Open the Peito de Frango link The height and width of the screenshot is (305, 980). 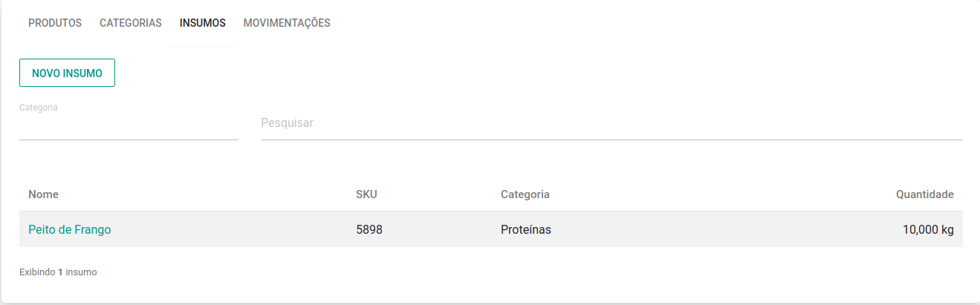point(70,230)
